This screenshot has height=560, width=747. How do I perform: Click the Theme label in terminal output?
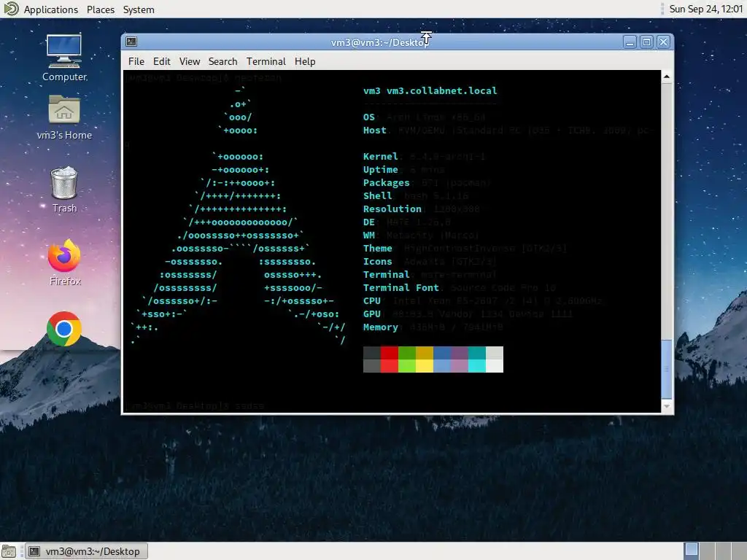click(x=377, y=248)
